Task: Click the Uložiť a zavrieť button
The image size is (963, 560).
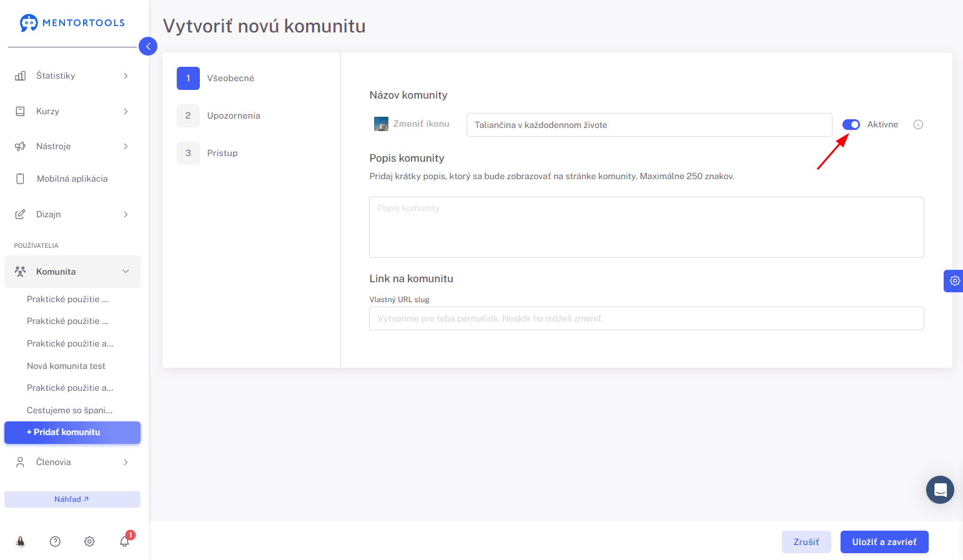Action: [x=884, y=542]
